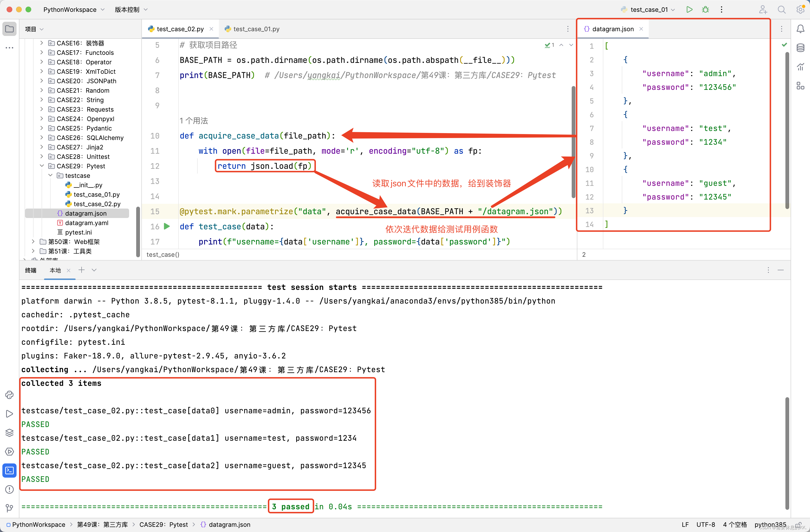The image size is (810, 532).
Task: Toggle the Project tool window folder icon
Action: [9, 29]
